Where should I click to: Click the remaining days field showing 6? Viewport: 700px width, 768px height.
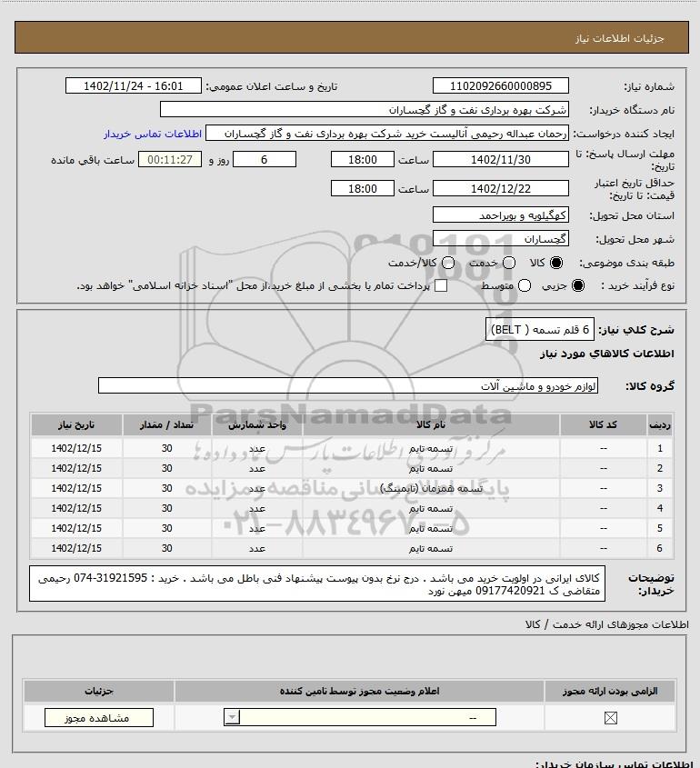click(x=264, y=159)
